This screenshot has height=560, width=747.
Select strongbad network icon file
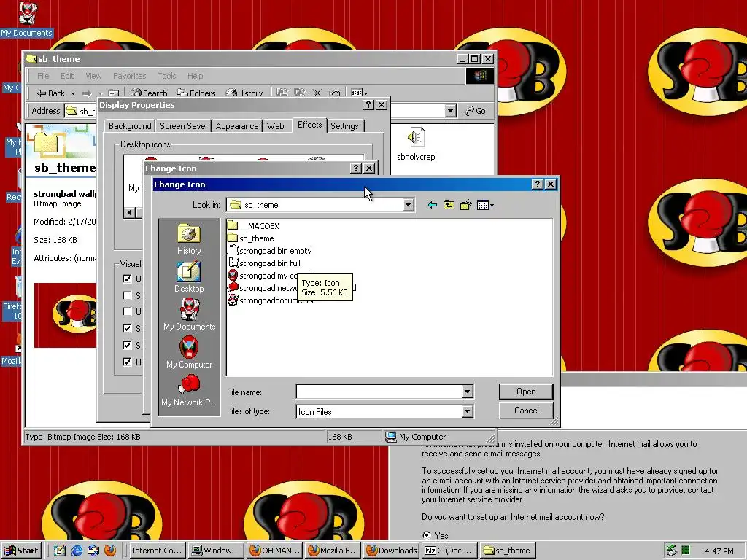click(263, 287)
